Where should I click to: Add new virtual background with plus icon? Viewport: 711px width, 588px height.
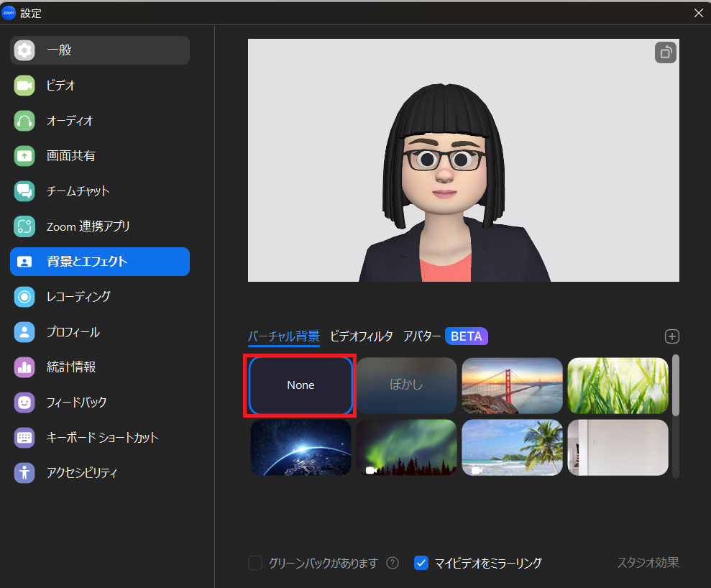(672, 336)
